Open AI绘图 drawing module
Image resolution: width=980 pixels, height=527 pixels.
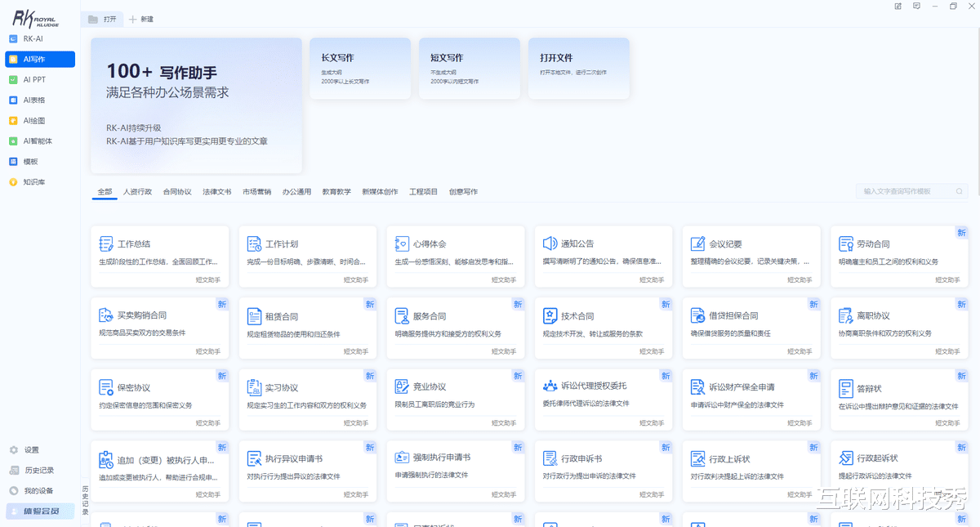pos(40,121)
